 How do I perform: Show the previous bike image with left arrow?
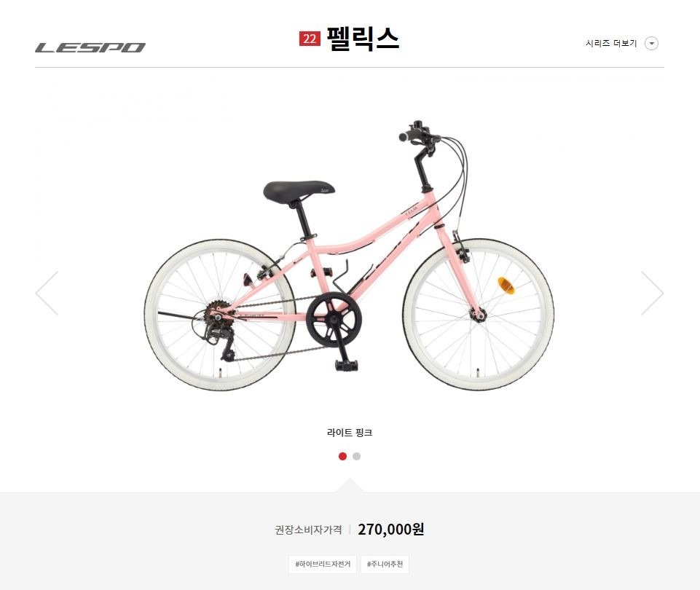pyautogui.click(x=47, y=293)
